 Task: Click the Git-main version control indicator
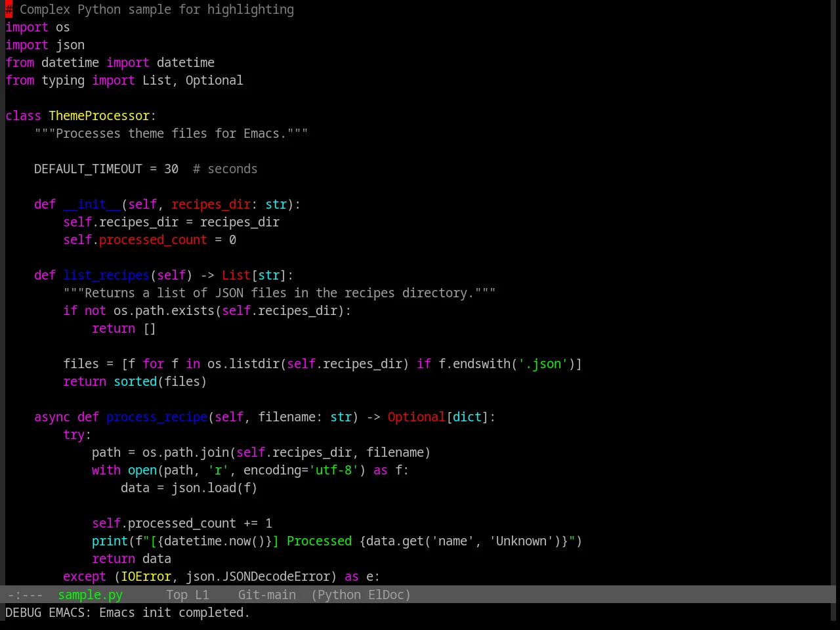point(266,595)
